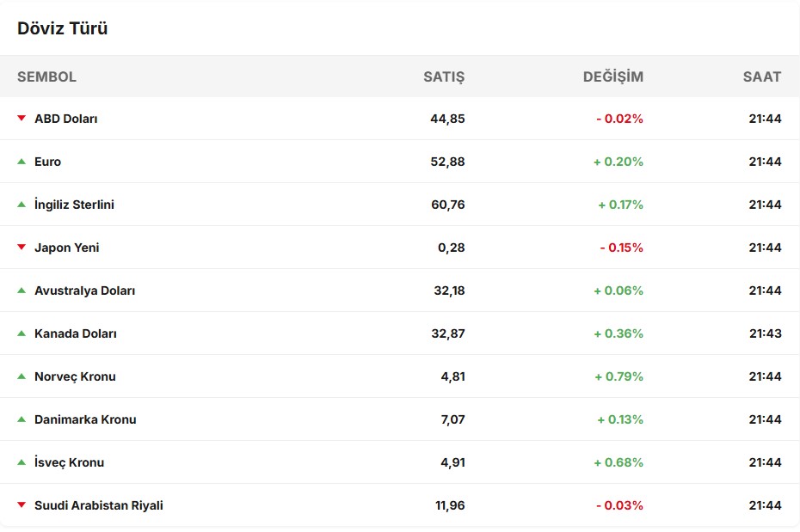Sort by the SEMBOL column header

point(46,76)
